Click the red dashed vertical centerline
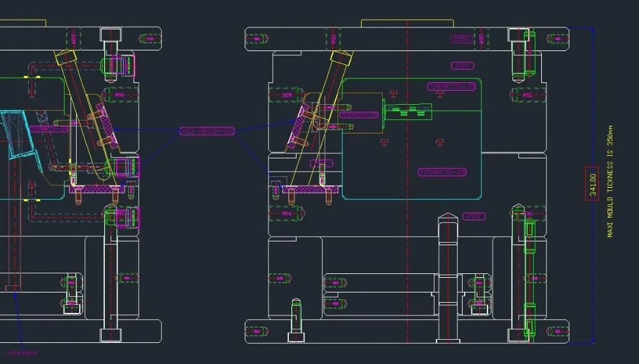The image size is (639, 364). tap(408, 255)
